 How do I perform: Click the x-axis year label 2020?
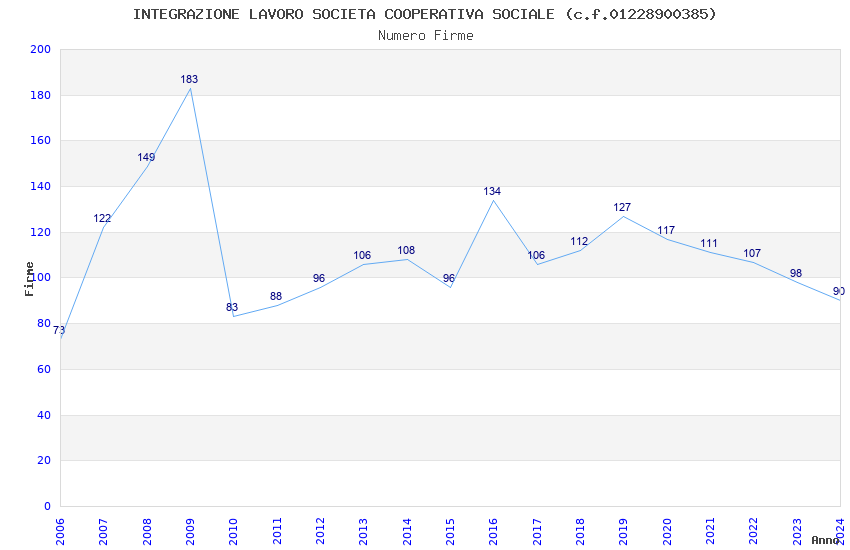[x=667, y=532]
